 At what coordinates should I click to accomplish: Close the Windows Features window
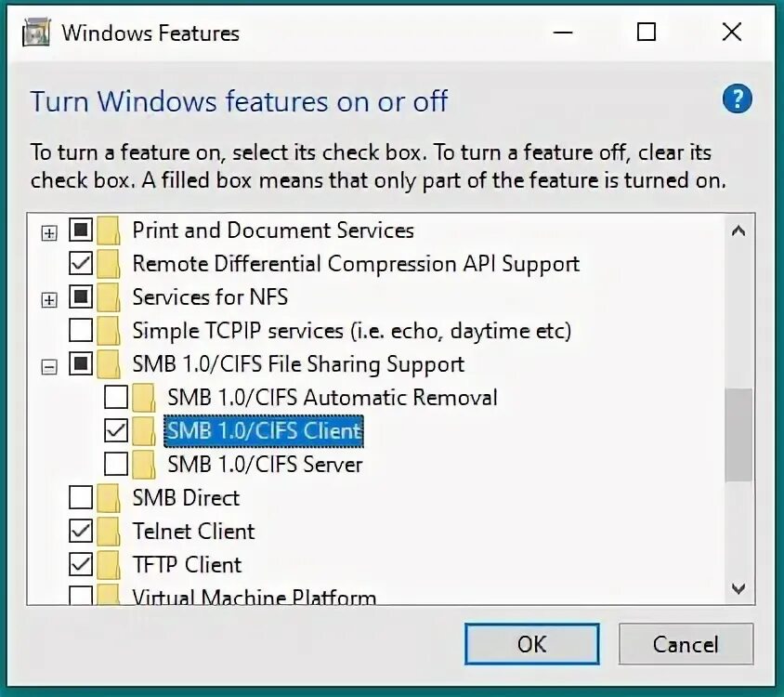pyautogui.click(x=731, y=33)
